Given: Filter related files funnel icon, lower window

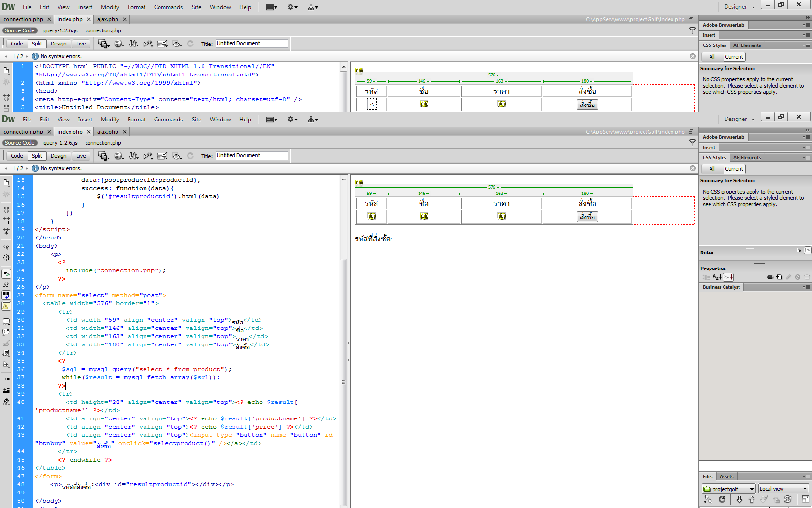Looking at the screenshot, I should (x=692, y=143).
